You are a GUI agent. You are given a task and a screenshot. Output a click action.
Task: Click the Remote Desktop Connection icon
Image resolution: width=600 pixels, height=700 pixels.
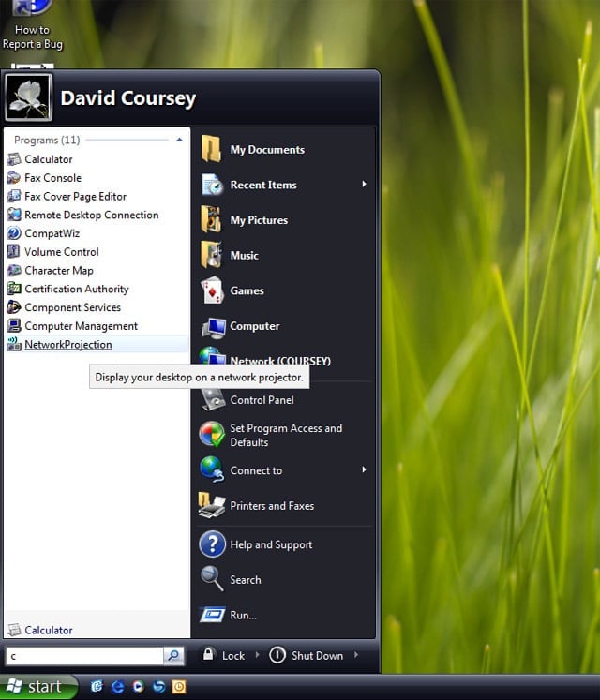click(x=14, y=215)
